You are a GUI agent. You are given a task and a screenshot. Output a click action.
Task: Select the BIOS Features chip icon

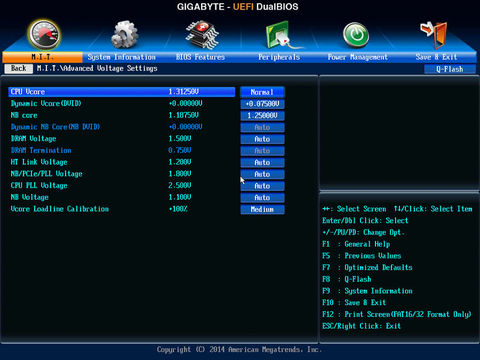[202, 35]
